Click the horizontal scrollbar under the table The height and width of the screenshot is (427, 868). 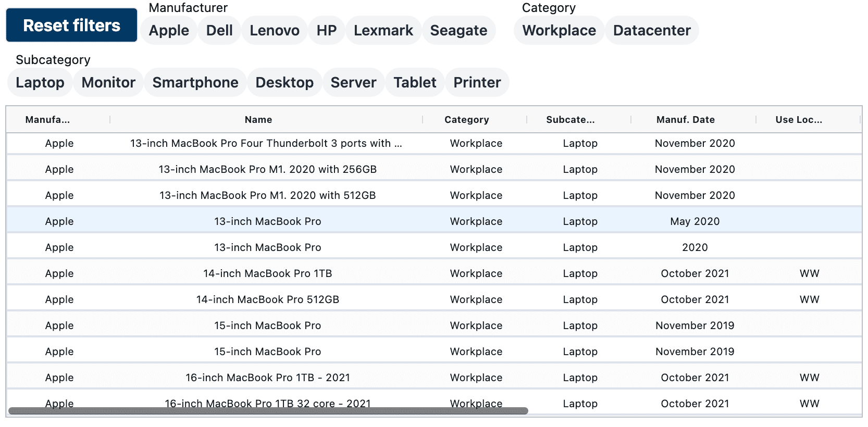[x=268, y=411]
